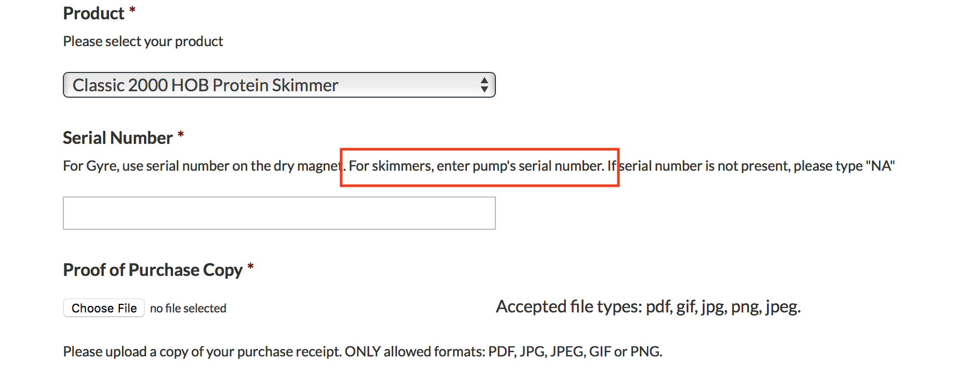Click the "no file selected" text
This screenshot has width=980, height=379.
[x=188, y=308]
